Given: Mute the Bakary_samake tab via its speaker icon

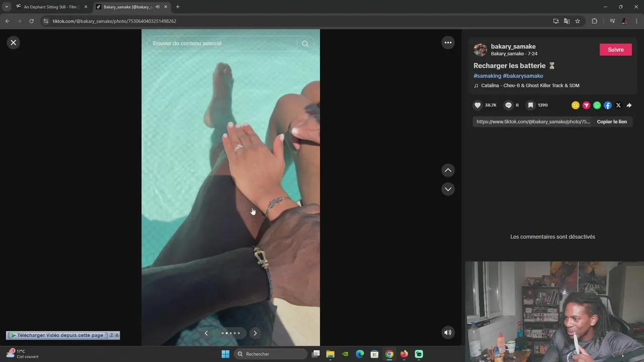Looking at the screenshot, I should [157, 7].
